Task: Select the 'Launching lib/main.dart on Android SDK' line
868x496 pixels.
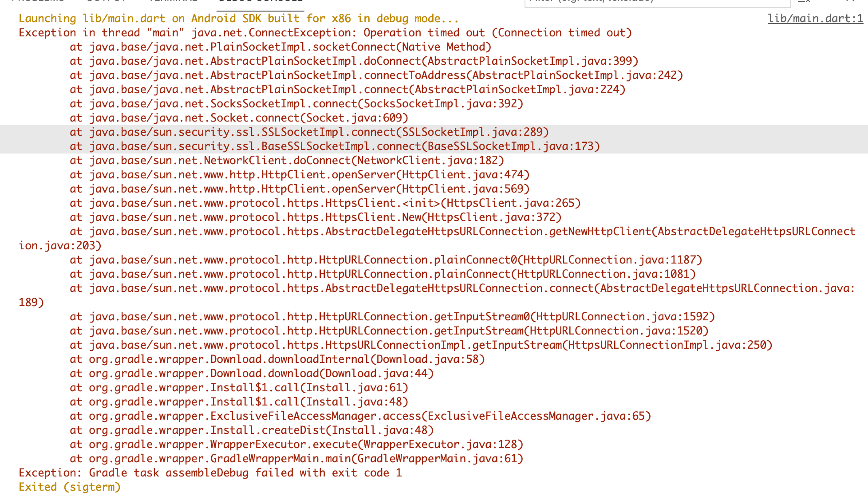Action: (x=239, y=19)
